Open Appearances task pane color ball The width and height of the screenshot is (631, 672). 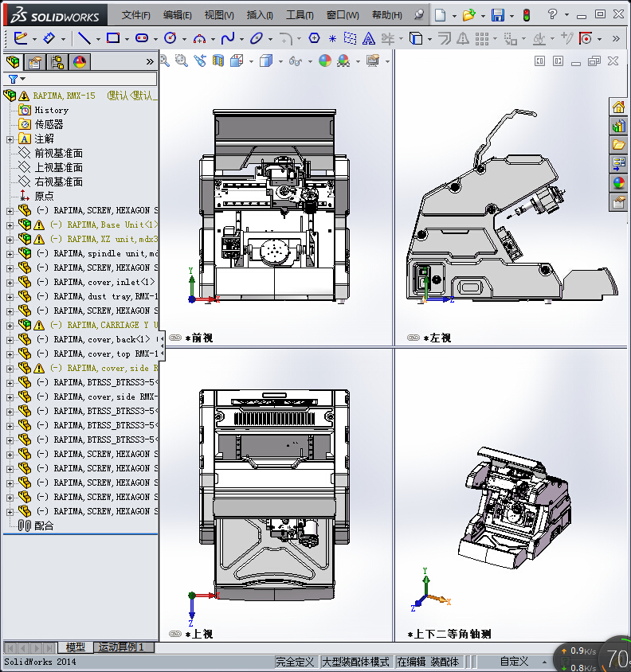pos(618,183)
